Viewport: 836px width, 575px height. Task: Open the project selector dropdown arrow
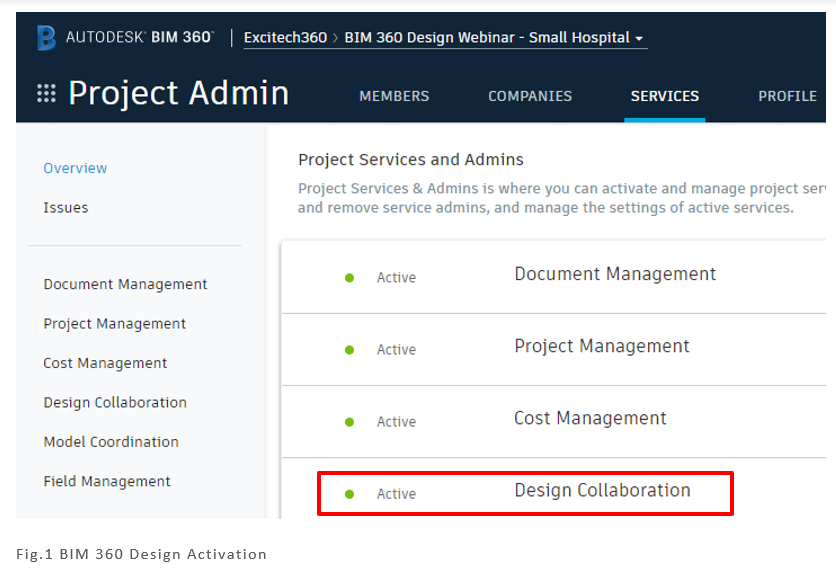(639, 38)
